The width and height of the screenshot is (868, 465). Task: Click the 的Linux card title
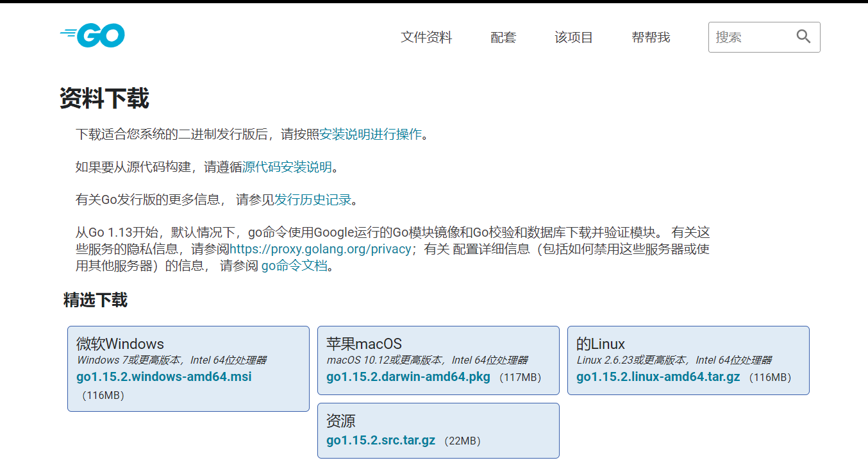pyautogui.click(x=601, y=344)
